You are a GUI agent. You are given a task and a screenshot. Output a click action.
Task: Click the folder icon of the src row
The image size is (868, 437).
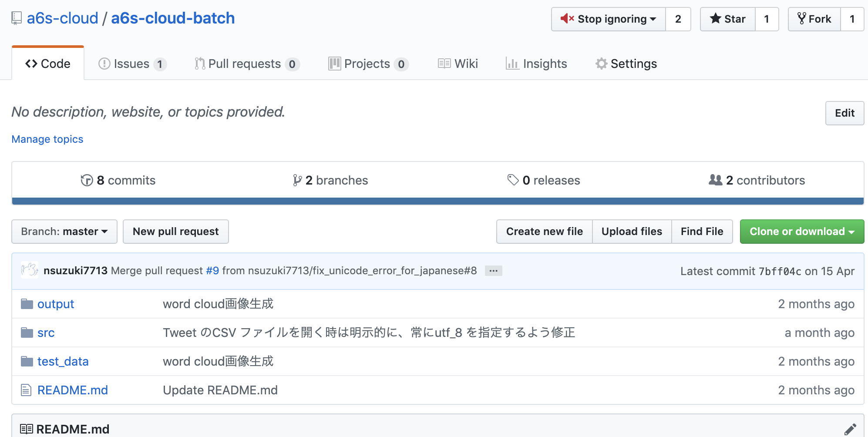click(27, 333)
